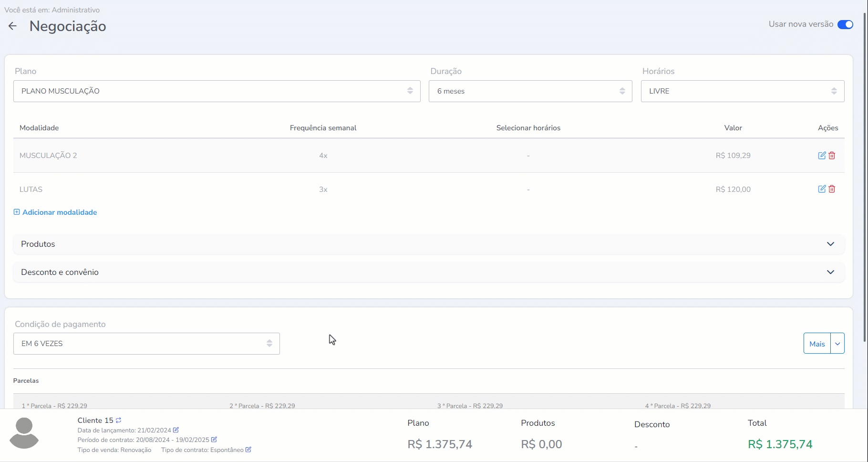Edit the MUSCULAÇÃO 2 modality
The width and height of the screenshot is (868, 462).
click(x=822, y=156)
